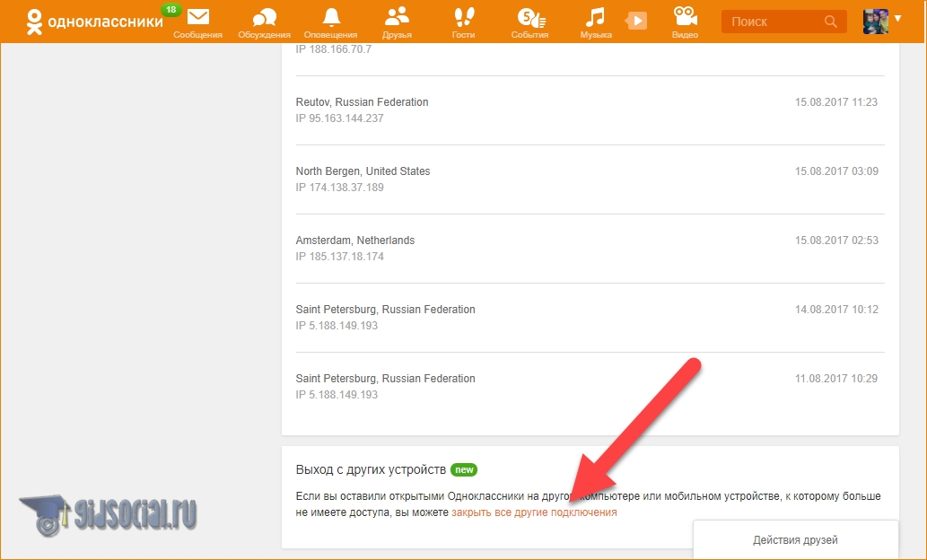Screen dimensions: 927x560
Task: Select the Reutov, Russian Federation entry
Action: [x=362, y=102]
